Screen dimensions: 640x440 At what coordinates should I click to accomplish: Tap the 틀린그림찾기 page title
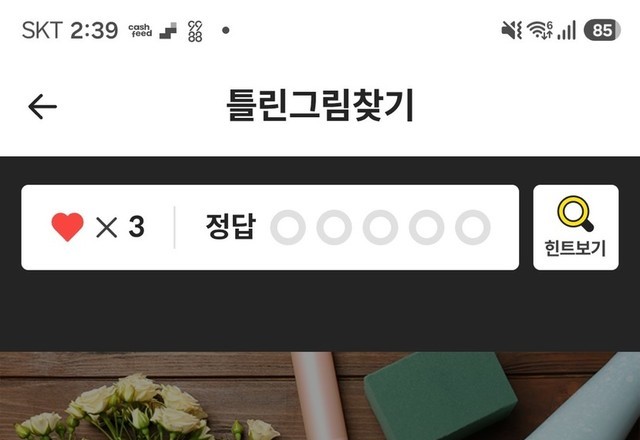[320, 105]
